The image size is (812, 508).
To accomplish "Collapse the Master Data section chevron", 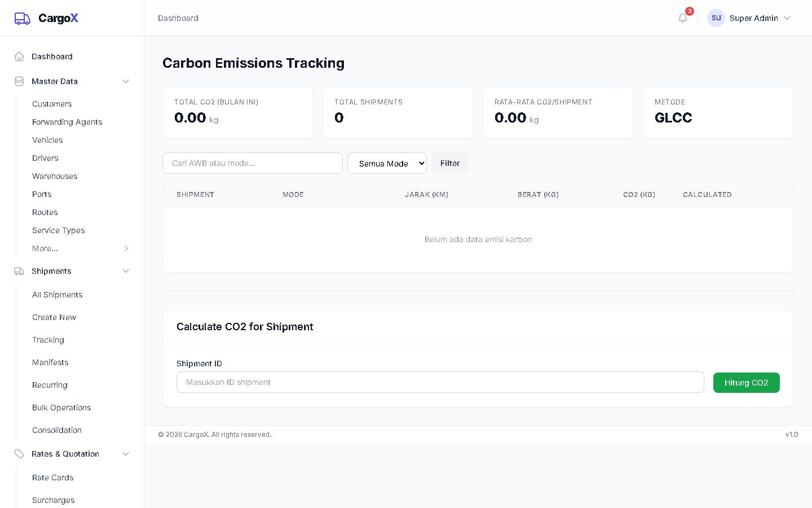I will (126, 81).
